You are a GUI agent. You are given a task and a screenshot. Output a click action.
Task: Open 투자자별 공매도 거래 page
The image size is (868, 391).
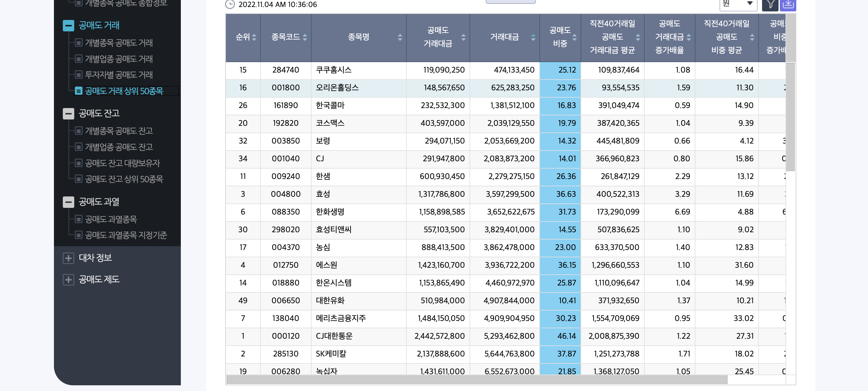coord(119,75)
